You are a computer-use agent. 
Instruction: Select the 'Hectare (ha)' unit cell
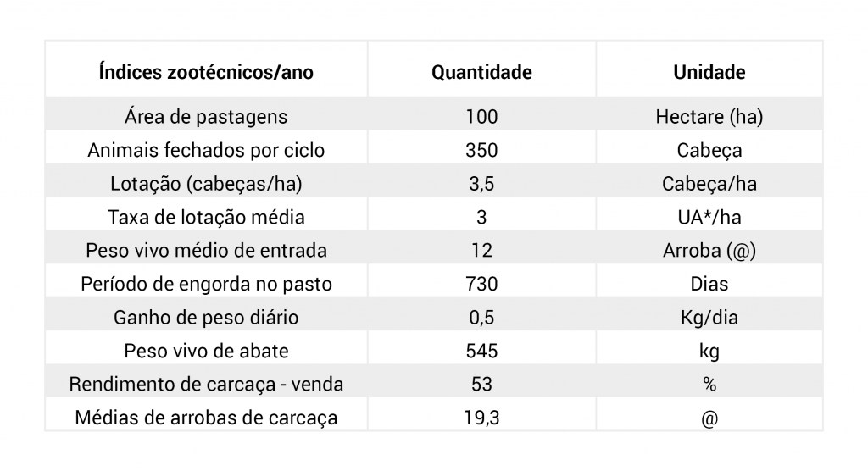click(709, 117)
